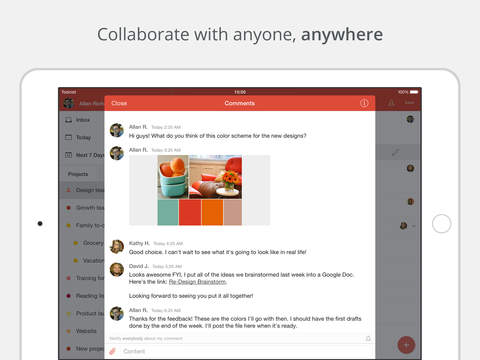Image resolution: width=480 pixels, height=360 pixels.
Task: Tap the 'Looking forward to seeing' comment text
Action: click(x=191, y=296)
